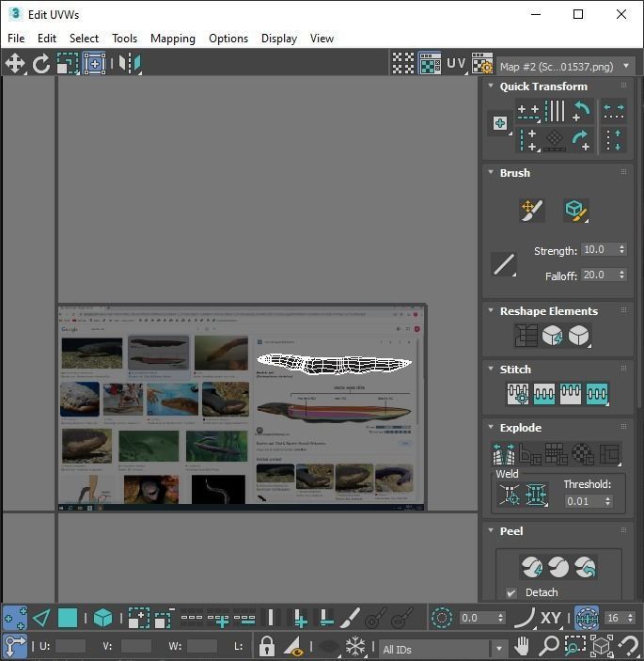Open the Display menu
The height and width of the screenshot is (661, 644).
(x=279, y=39)
